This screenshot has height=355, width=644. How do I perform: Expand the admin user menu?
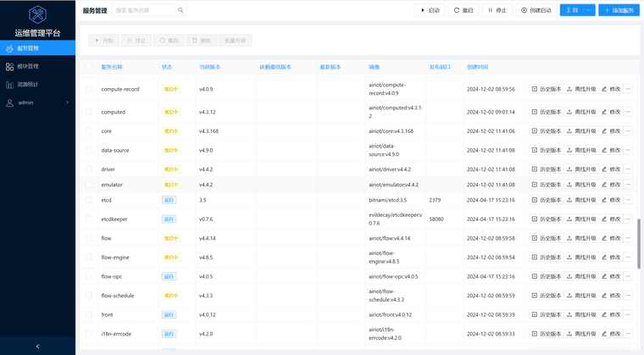37,103
